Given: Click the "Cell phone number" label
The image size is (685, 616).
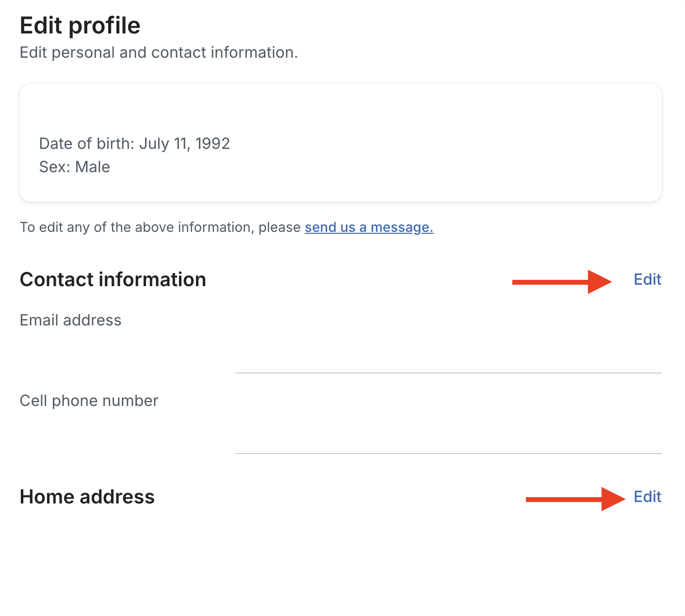Looking at the screenshot, I should pyautogui.click(x=89, y=401).
